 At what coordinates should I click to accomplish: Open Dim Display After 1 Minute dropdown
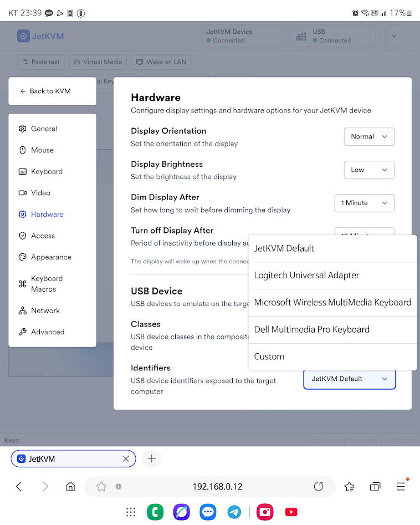click(x=365, y=203)
